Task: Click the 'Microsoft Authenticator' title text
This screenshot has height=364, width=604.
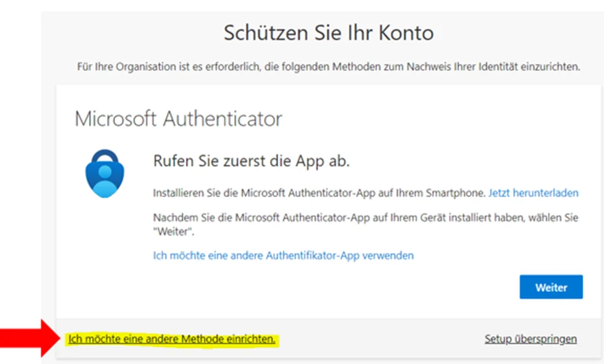Action: pyautogui.click(x=178, y=118)
